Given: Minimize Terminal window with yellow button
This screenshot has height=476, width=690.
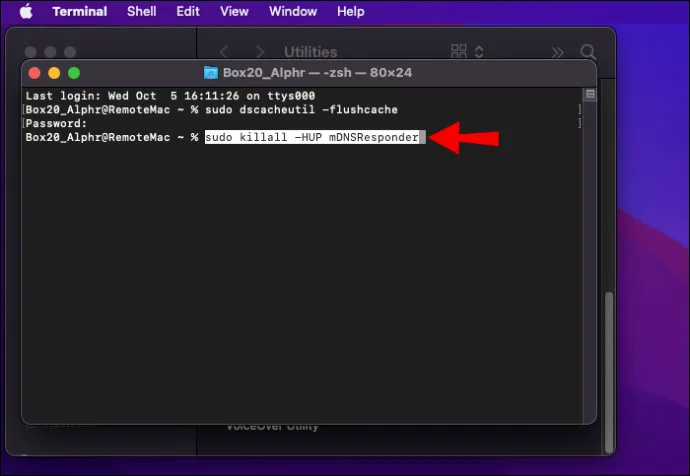Looking at the screenshot, I should tap(54, 73).
